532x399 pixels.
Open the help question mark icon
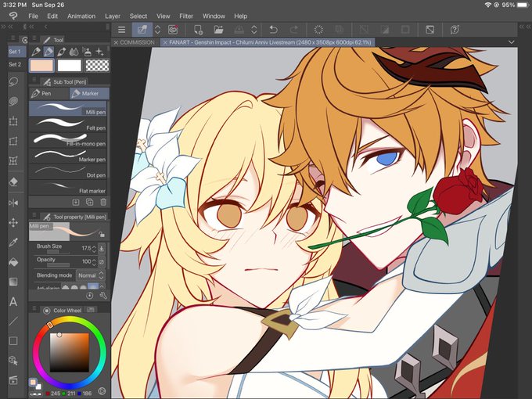coord(455,30)
